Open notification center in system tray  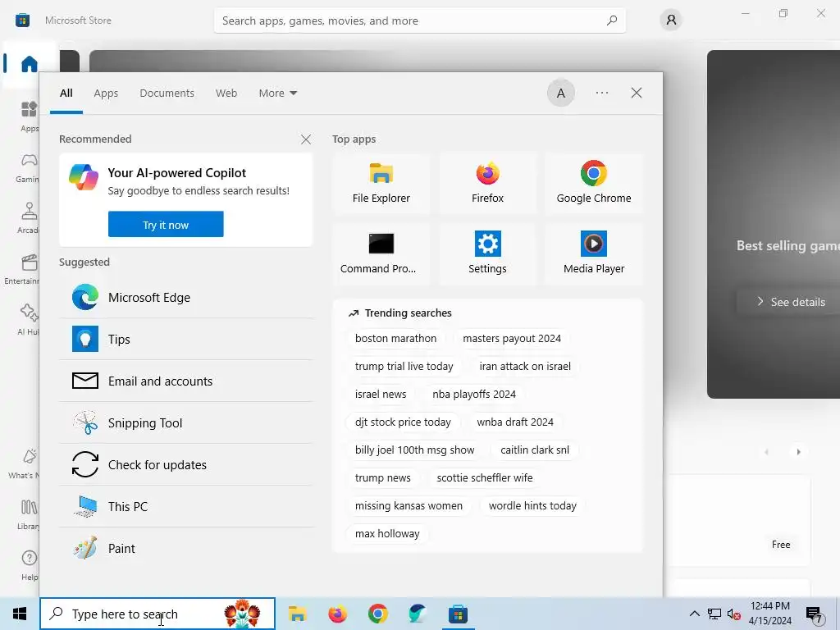coord(815,614)
